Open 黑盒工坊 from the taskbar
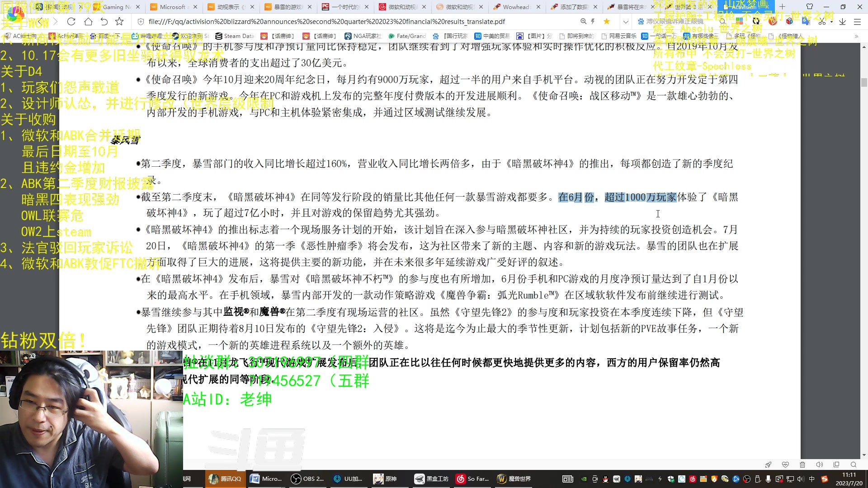The height and width of the screenshot is (488, 868). (x=432, y=479)
